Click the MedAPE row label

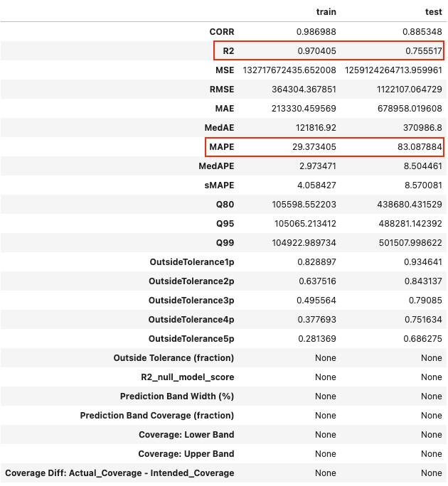(216, 166)
